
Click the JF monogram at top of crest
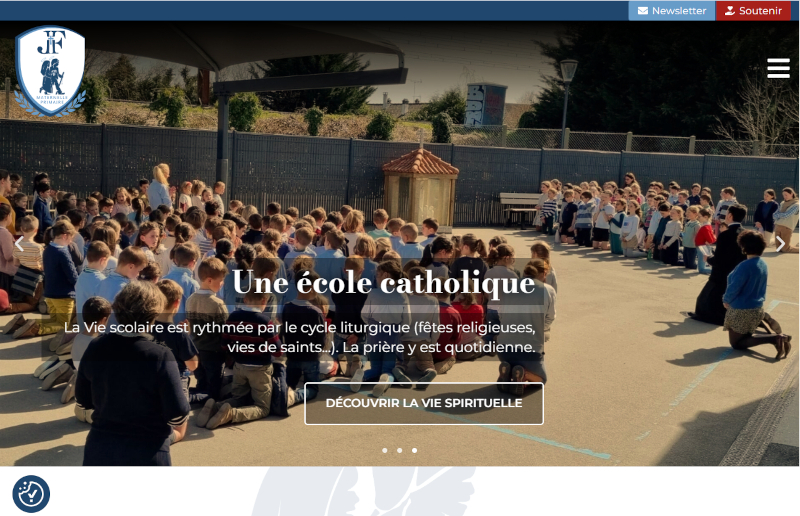(51, 42)
